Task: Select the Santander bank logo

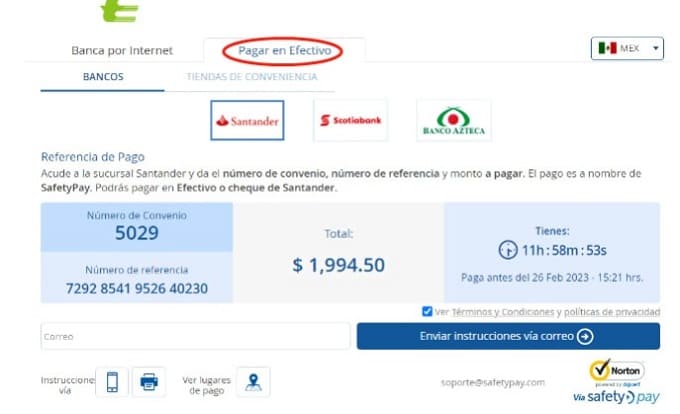Action: [x=247, y=121]
